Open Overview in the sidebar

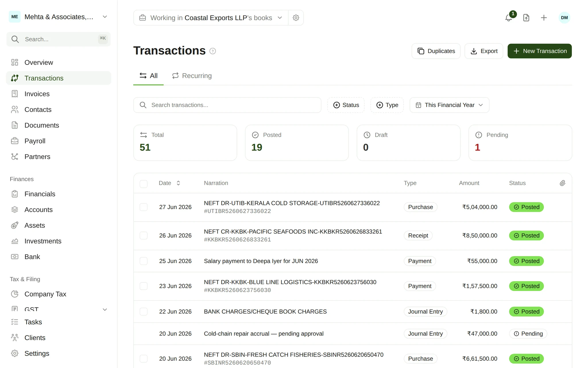coord(59,62)
